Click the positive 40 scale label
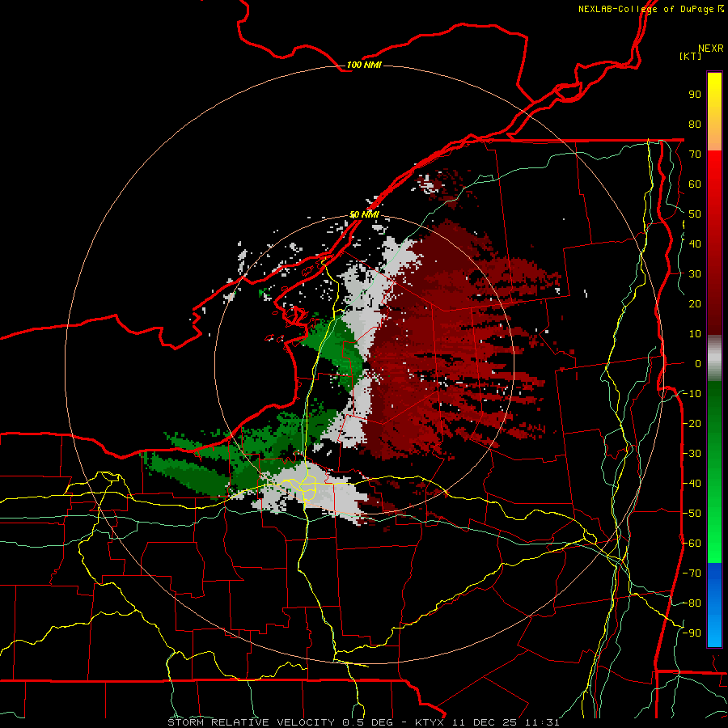This screenshot has height=728, width=728. pos(695,243)
